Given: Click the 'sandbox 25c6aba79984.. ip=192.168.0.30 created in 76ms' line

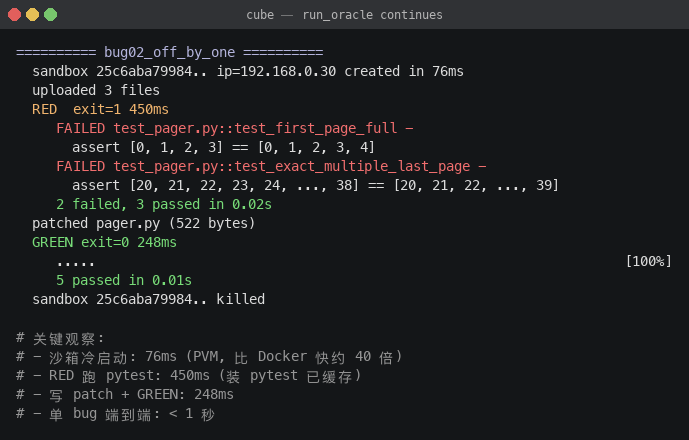Looking at the screenshot, I should (248, 71).
